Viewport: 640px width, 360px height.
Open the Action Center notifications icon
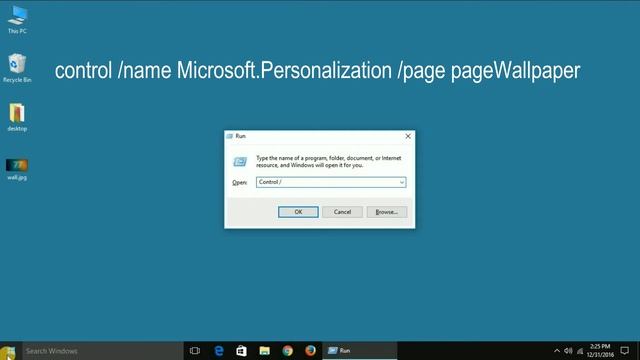pyautogui.click(x=624, y=351)
